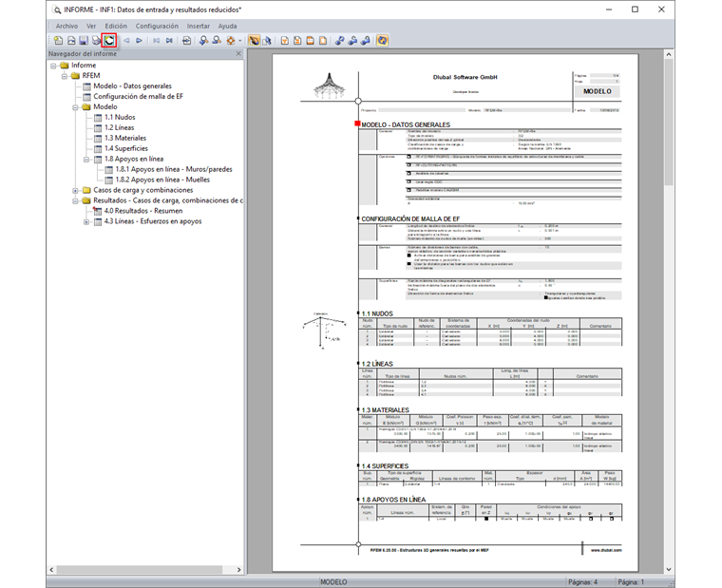Collapse the Informe root node
Viewport: 722px width, 588px height.
[53, 66]
